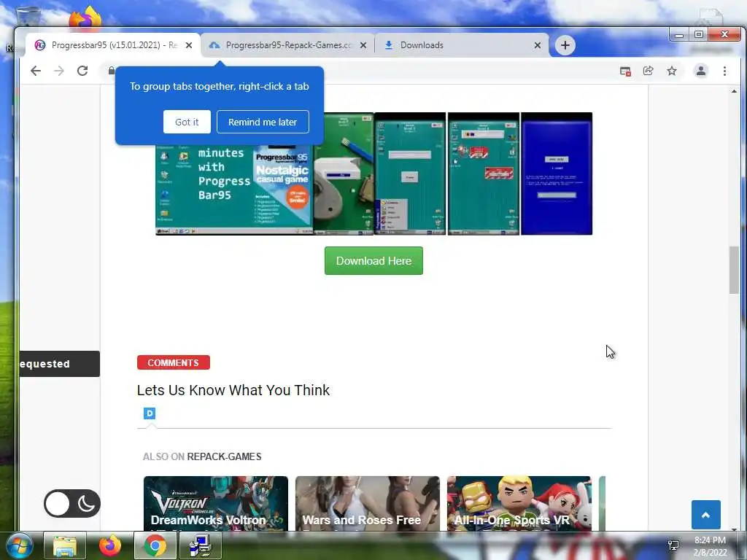Open the All-In-One Sports VR card
The image size is (747, 560).
pos(519,504)
